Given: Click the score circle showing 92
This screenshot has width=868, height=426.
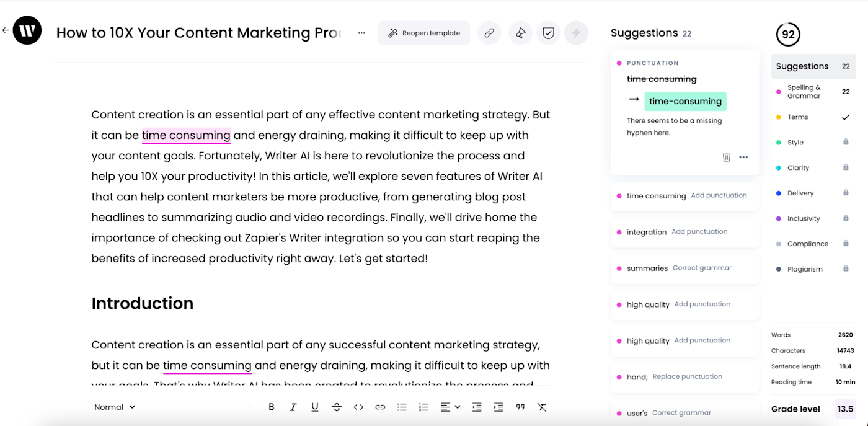Looking at the screenshot, I should (788, 35).
